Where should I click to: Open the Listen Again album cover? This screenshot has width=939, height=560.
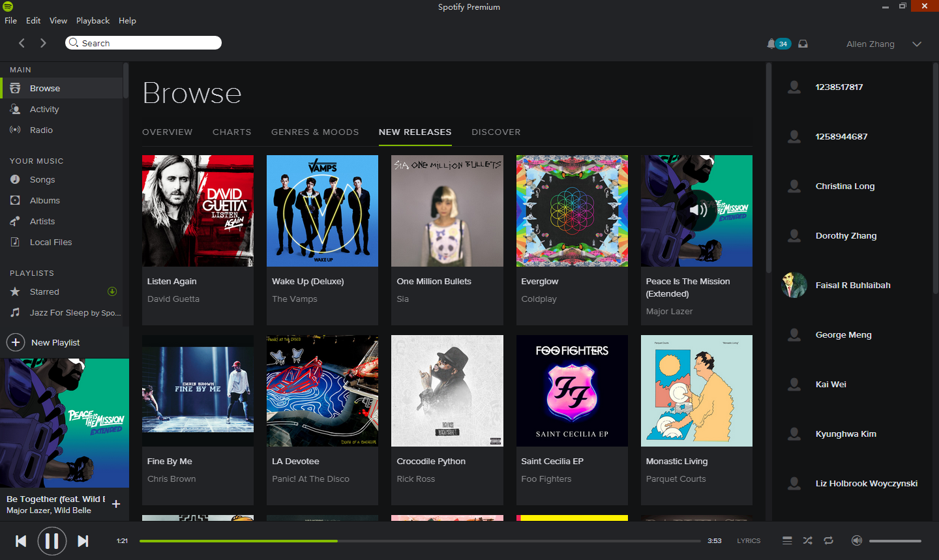click(198, 211)
